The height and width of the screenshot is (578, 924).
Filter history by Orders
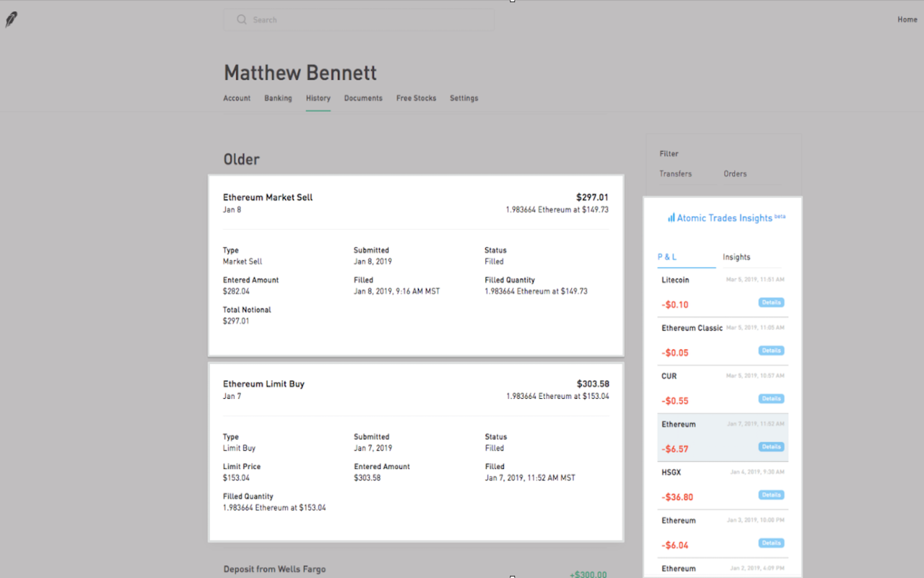coord(736,174)
